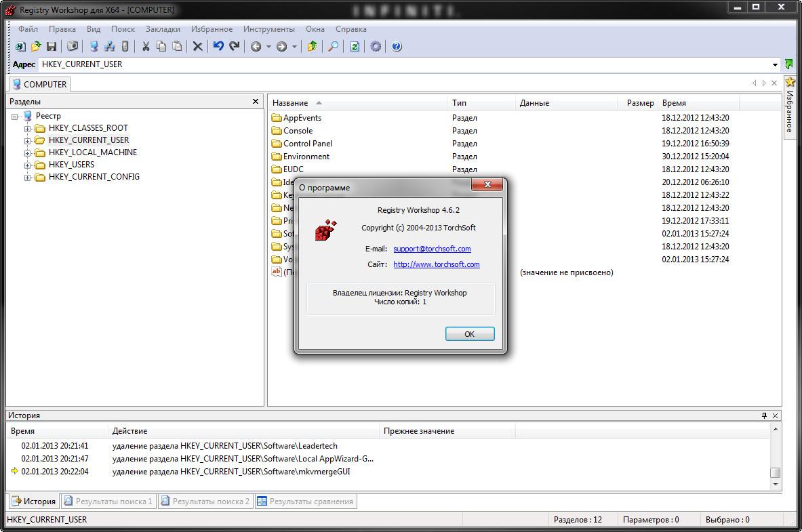Click the blue Undo arrow icon
The image size is (802, 532).
(x=218, y=47)
